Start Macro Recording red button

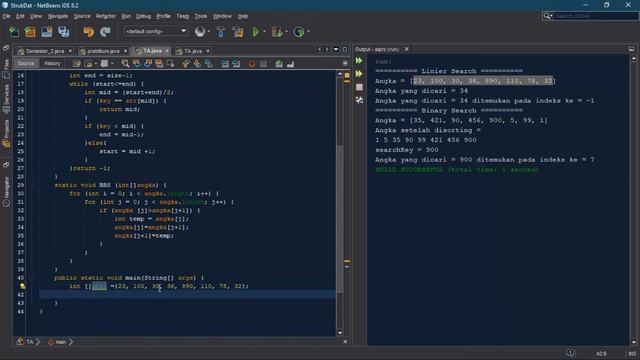pos(252,64)
